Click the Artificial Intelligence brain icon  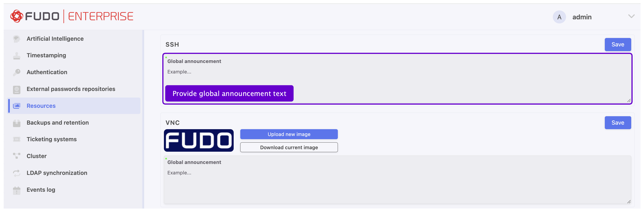pos(16,39)
